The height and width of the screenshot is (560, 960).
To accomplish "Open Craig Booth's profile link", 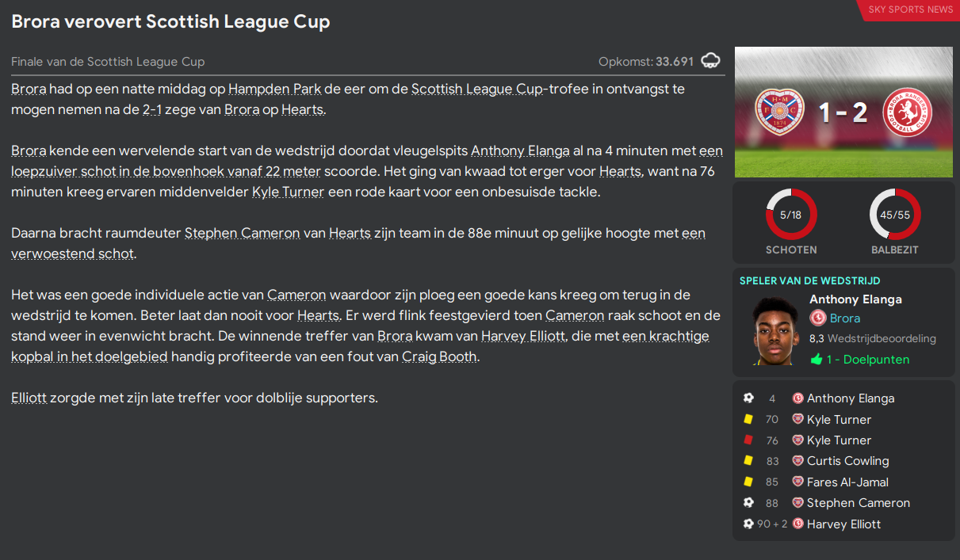I will point(439,356).
